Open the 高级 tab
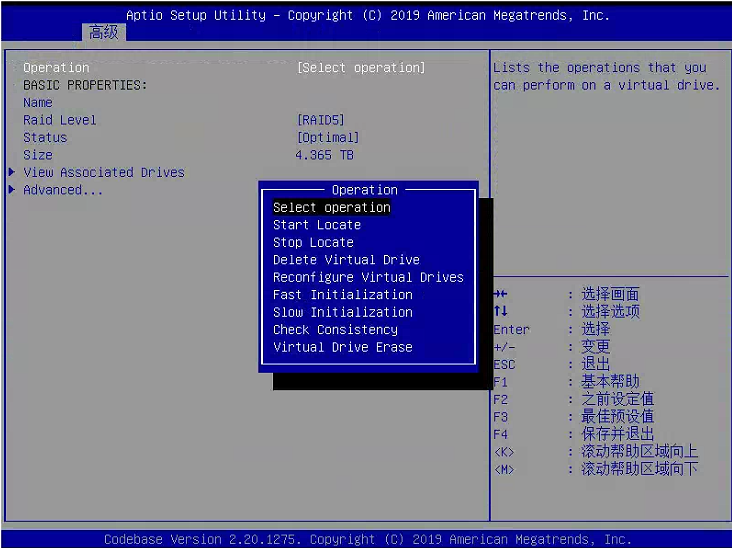 (x=104, y=32)
